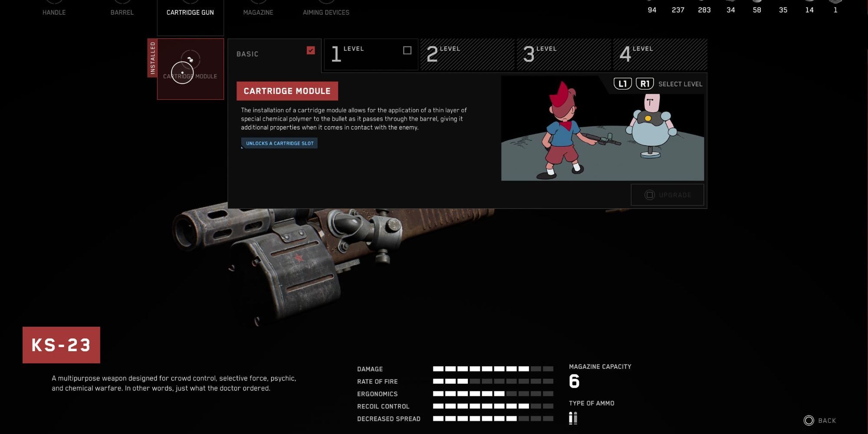Click the ammo type icon under Type of Ammo
Viewport: 868px width, 434px height.
pos(573,418)
